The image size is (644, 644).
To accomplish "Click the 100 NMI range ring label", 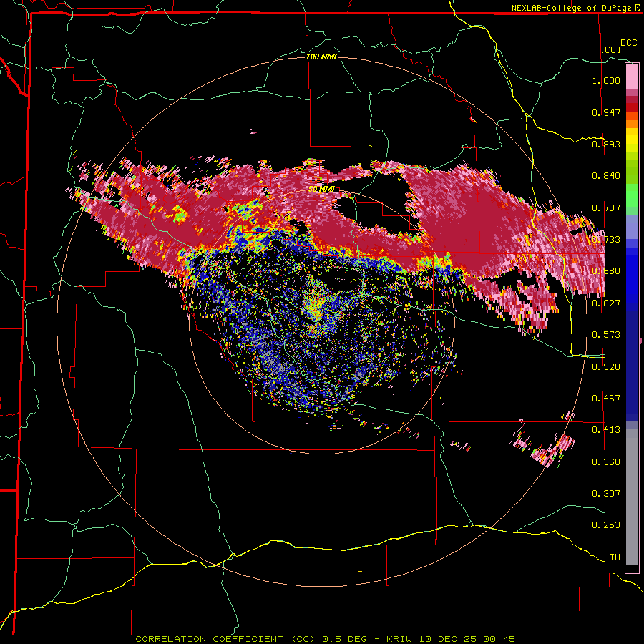I will point(321,57).
